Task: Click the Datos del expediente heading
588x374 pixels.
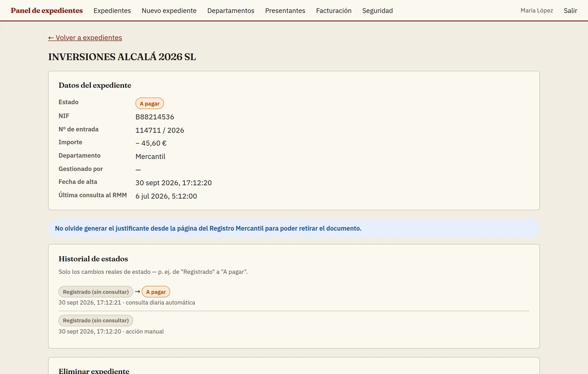Action: click(95, 85)
